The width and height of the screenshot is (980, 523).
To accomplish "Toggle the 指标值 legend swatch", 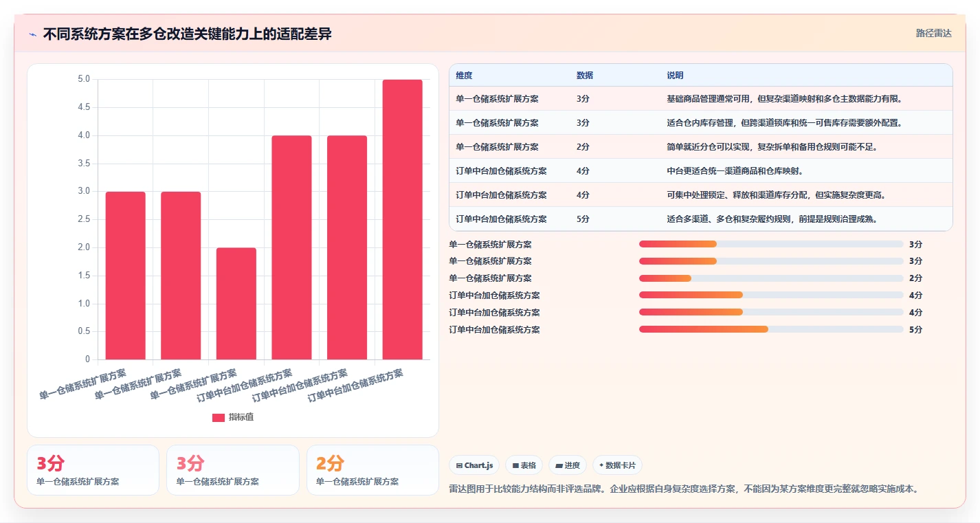I will (219, 417).
